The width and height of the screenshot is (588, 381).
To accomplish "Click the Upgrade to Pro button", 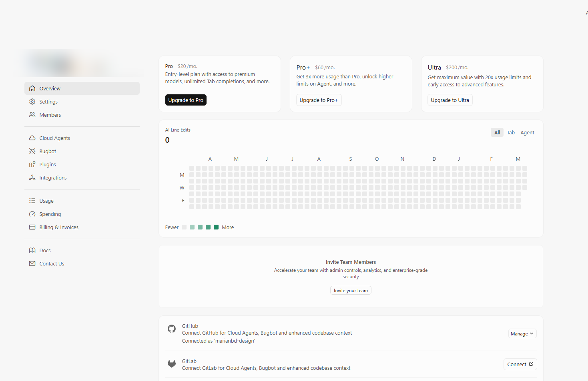I will tap(186, 100).
